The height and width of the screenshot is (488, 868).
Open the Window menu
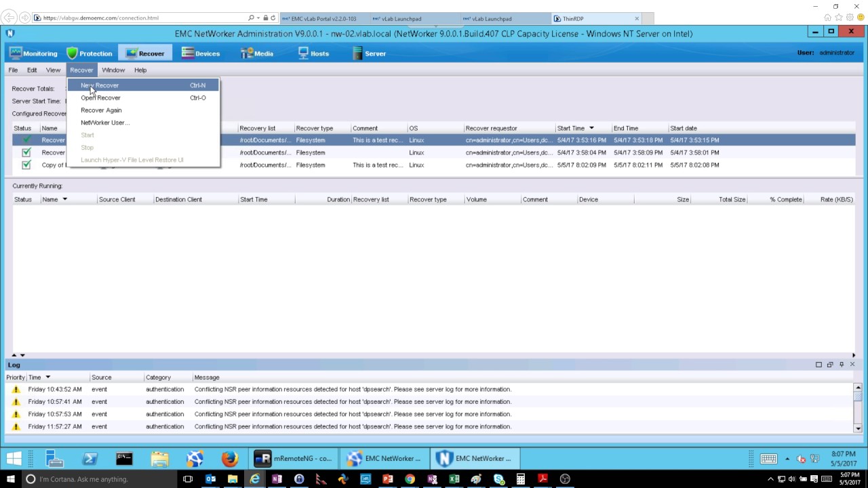(113, 70)
